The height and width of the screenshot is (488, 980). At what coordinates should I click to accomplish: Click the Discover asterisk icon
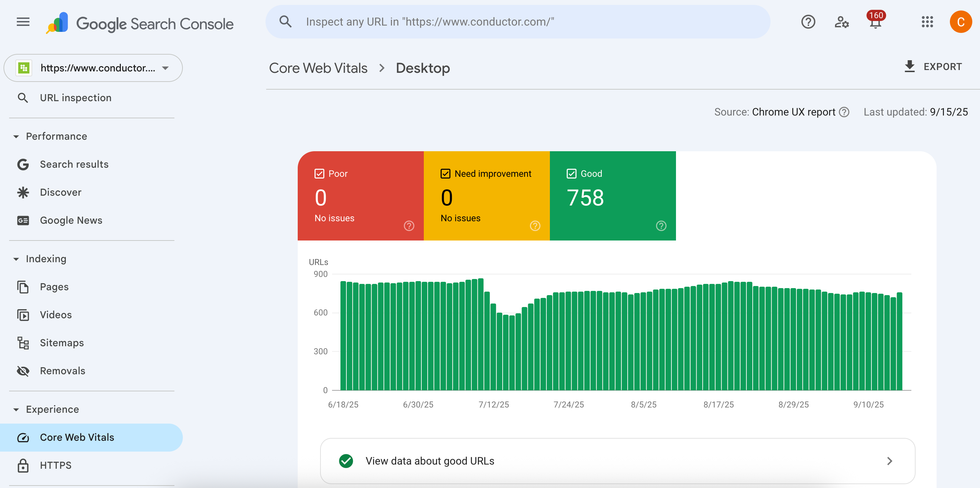pyautogui.click(x=23, y=193)
